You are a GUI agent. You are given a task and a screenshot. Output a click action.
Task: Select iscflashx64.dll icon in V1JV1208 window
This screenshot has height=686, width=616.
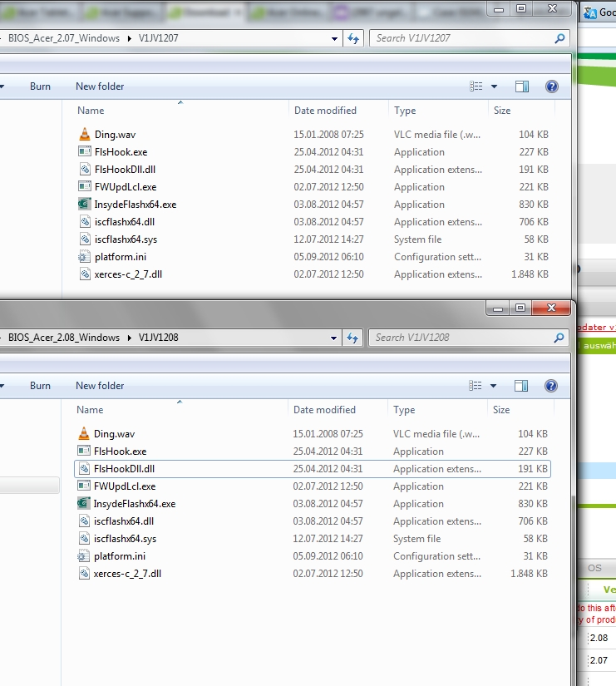(85, 521)
